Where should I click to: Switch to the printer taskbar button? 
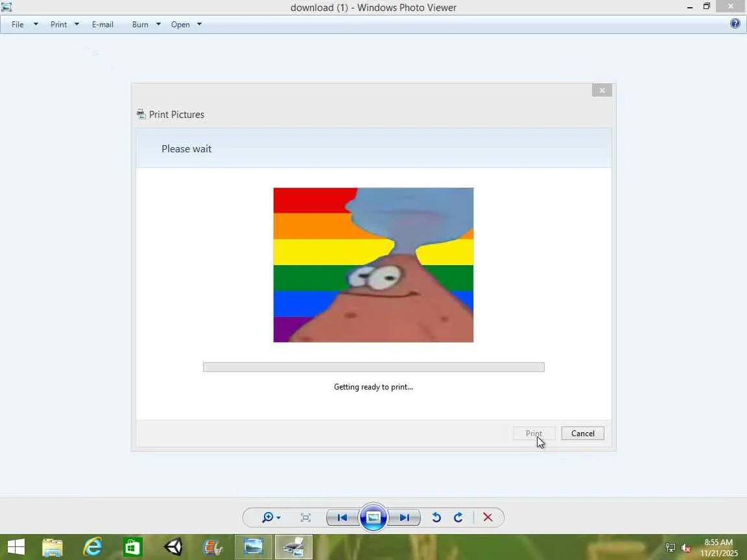(x=294, y=547)
